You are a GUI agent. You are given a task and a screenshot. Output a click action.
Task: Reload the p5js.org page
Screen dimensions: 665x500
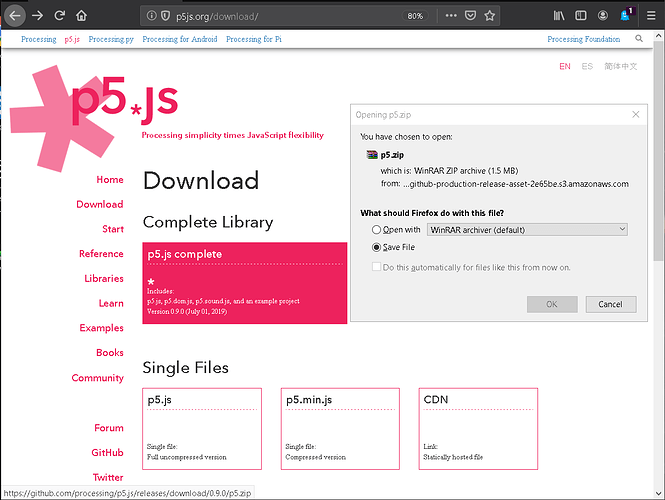click(59, 16)
